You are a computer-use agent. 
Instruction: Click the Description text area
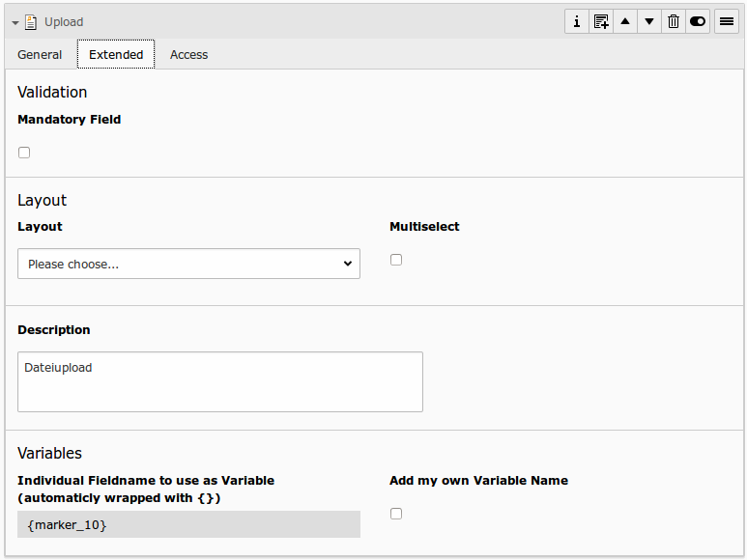click(x=220, y=381)
